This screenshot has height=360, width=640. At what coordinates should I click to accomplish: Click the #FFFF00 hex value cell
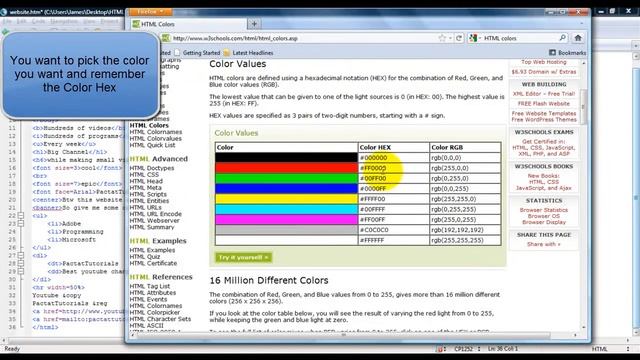pyautogui.click(x=393, y=199)
